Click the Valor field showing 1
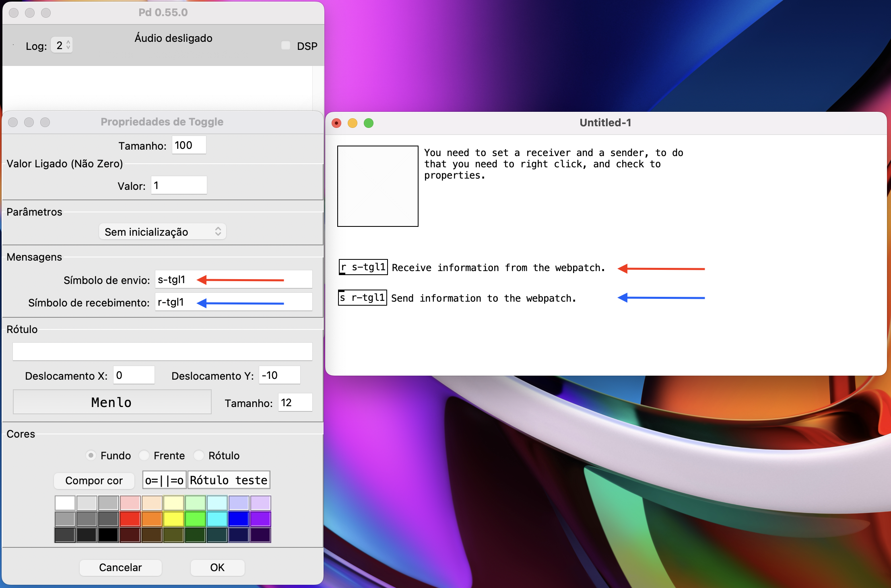This screenshot has width=891, height=588. click(x=179, y=185)
